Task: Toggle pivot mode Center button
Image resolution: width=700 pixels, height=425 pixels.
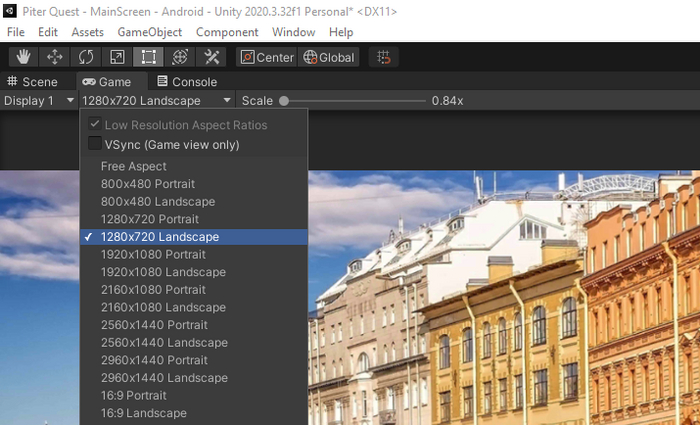Action: tap(267, 57)
